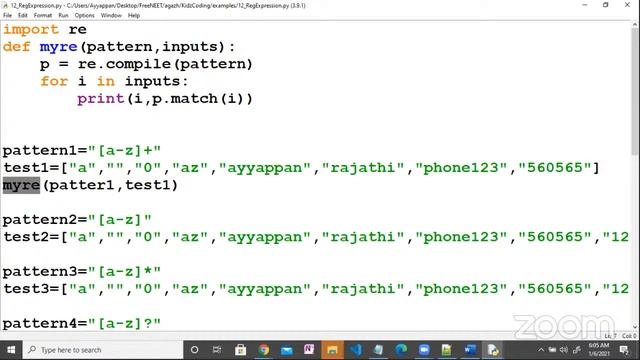
Task: Open the File menu
Action: click(7, 16)
